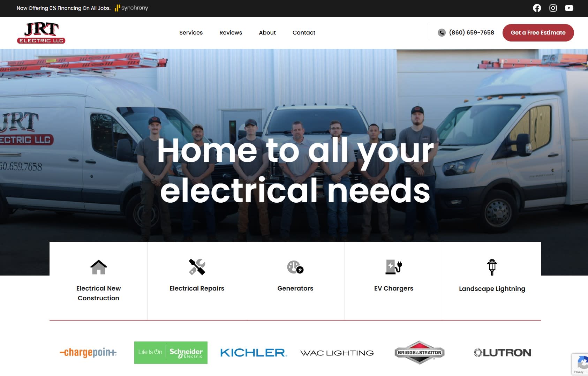
Task: Select the Electrical New Construction house icon
Action: pos(99,267)
